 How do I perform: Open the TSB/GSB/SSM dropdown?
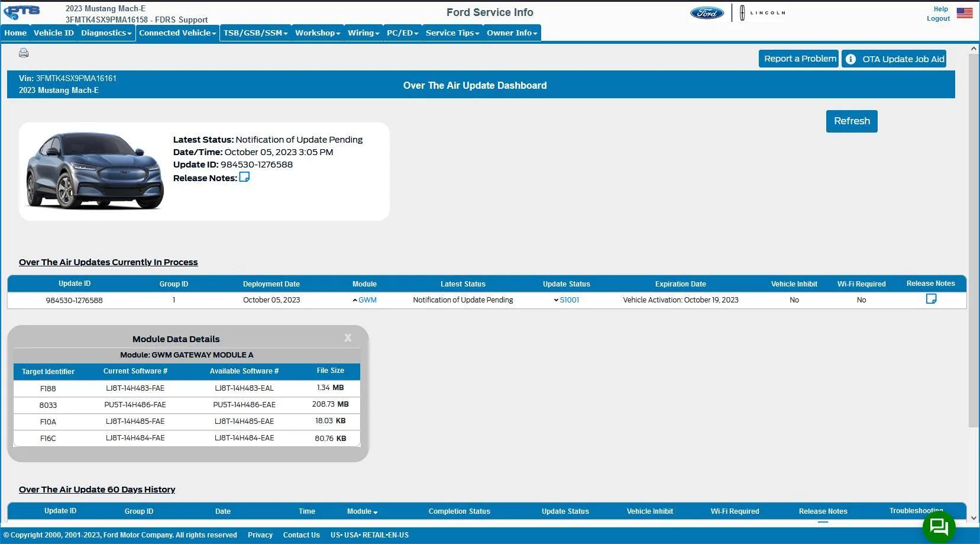[255, 33]
